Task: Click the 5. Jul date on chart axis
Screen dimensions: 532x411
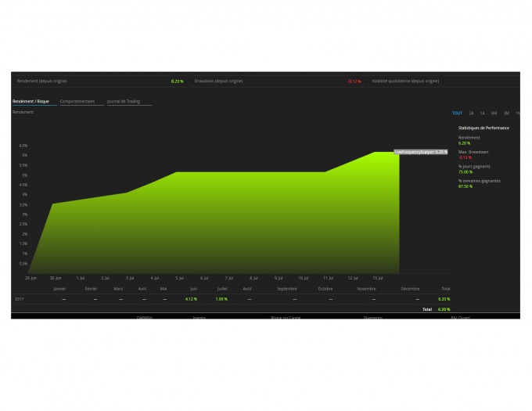Action: coord(179,278)
